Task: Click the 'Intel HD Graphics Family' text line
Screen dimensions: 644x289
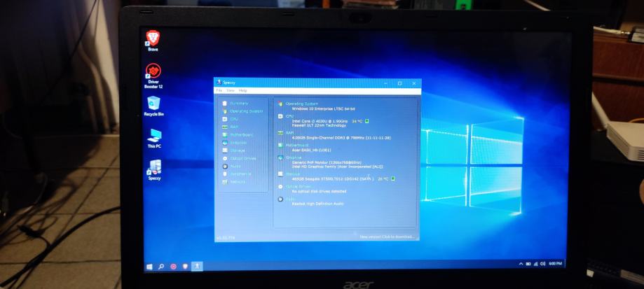Action: click(x=337, y=167)
